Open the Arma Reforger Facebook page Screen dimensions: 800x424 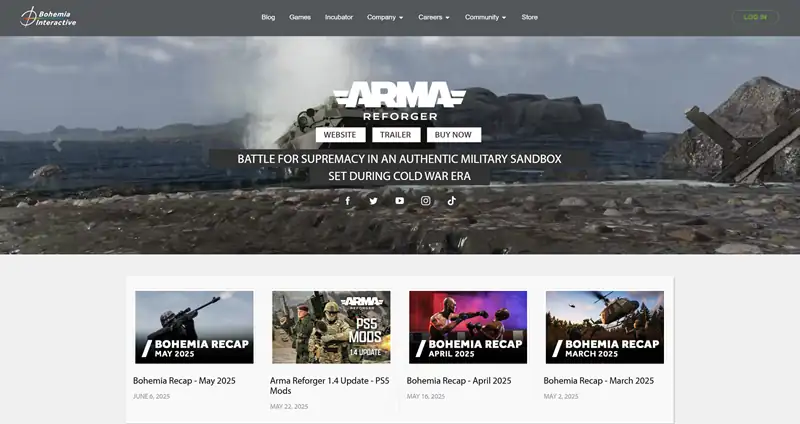[348, 201]
